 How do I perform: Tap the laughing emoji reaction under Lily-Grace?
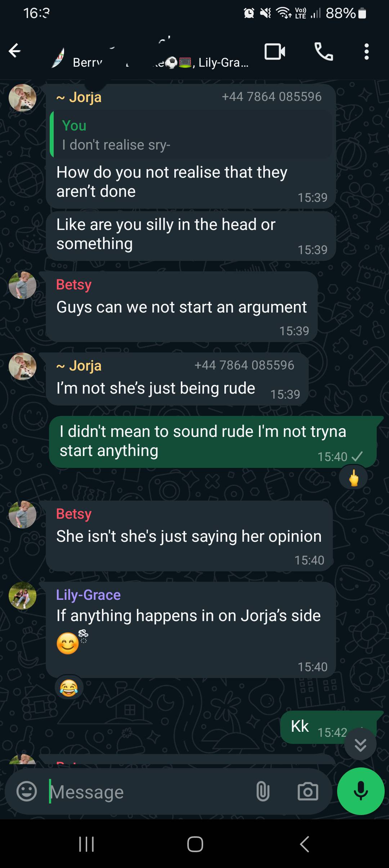[x=69, y=687]
